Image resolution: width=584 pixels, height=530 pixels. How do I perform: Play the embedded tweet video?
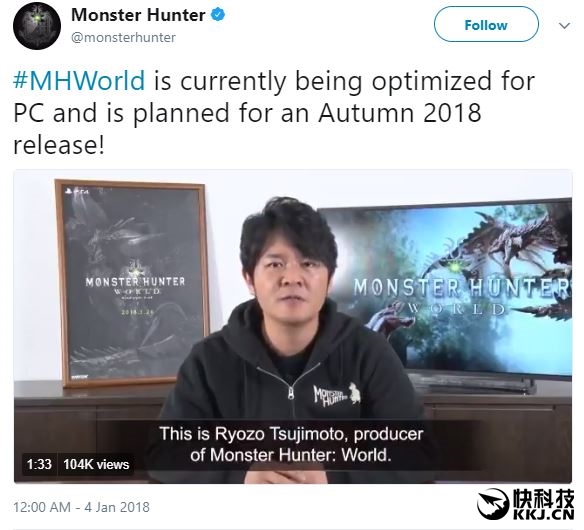tap(293, 326)
